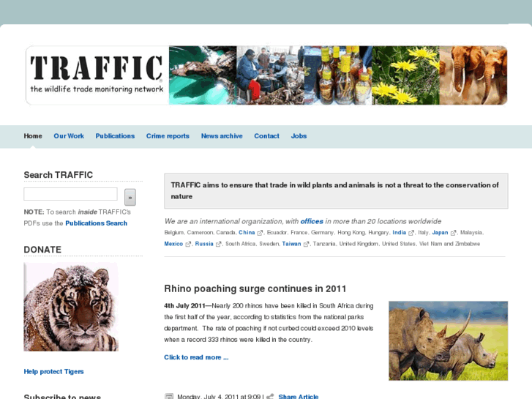
Task: Click the rhino article photo
Action: pyautogui.click(x=448, y=340)
